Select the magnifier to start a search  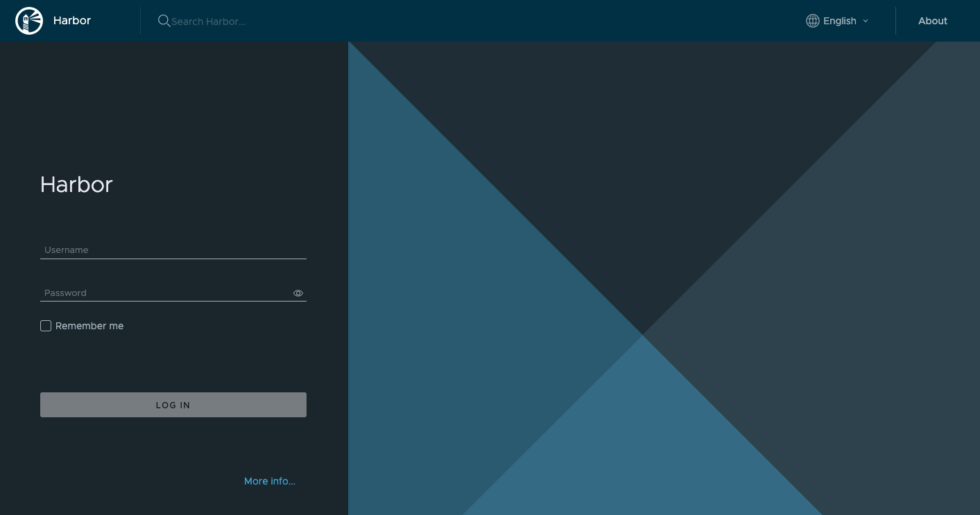pos(164,21)
